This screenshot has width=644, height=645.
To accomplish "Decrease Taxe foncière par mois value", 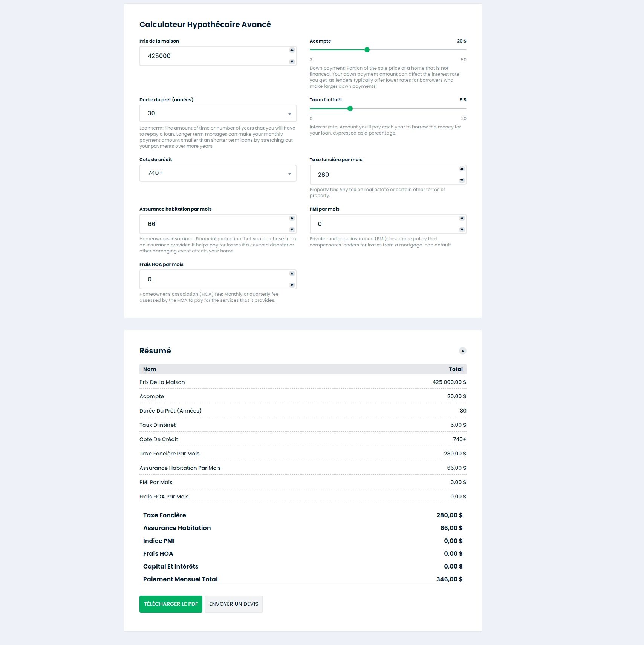I will pyautogui.click(x=462, y=180).
